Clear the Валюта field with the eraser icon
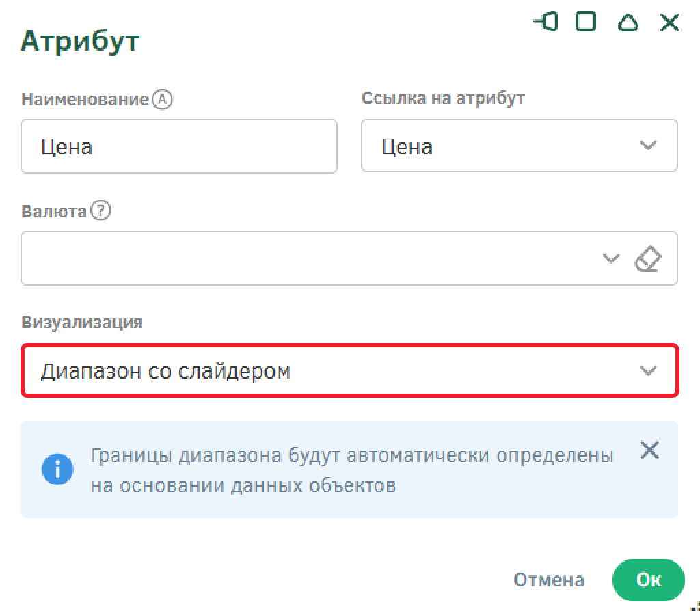This screenshot has width=700, height=611. [648, 259]
